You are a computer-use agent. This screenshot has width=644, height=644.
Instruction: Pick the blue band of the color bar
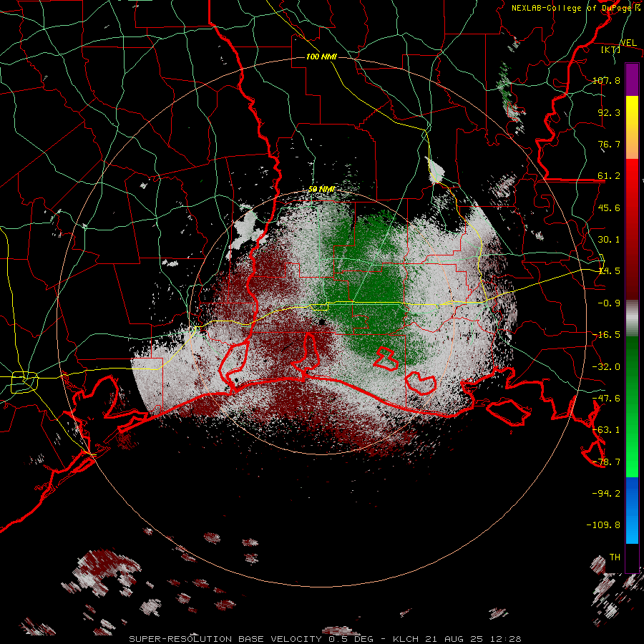coord(632,510)
